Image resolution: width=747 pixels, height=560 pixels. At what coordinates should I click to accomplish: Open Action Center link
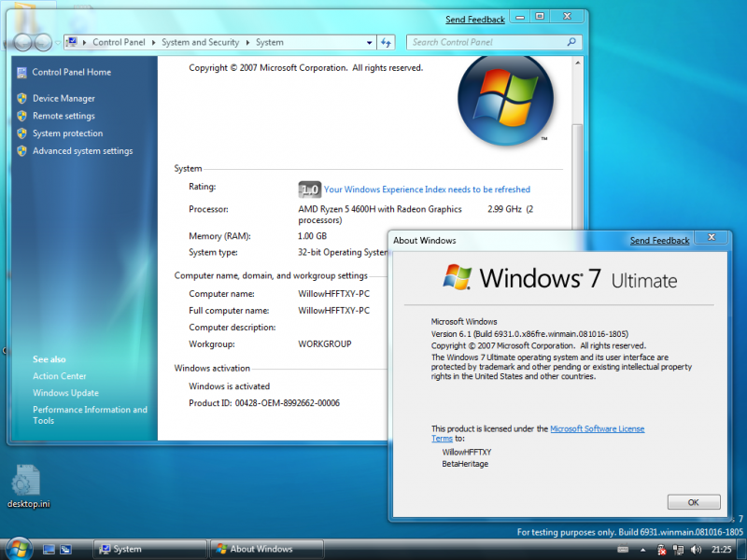pyautogui.click(x=60, y=376)
